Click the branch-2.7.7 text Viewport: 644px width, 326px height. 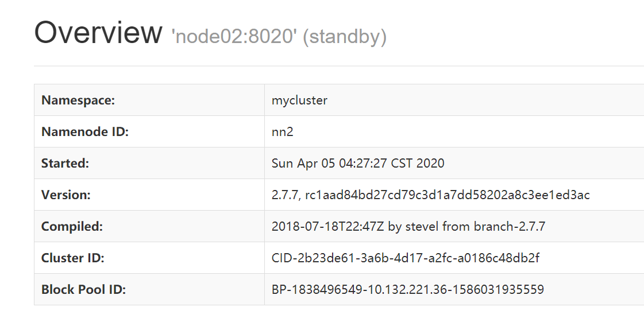(509, 227)
